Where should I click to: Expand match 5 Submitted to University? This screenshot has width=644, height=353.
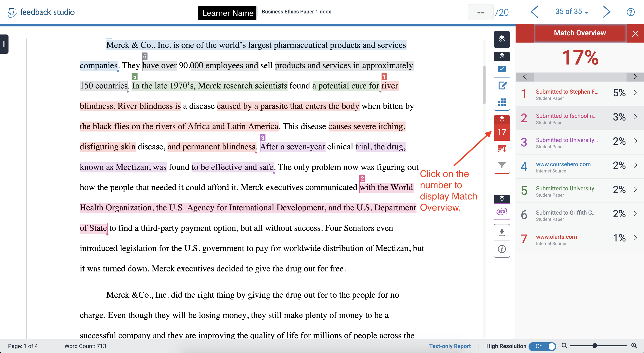[x=635, y=189]
